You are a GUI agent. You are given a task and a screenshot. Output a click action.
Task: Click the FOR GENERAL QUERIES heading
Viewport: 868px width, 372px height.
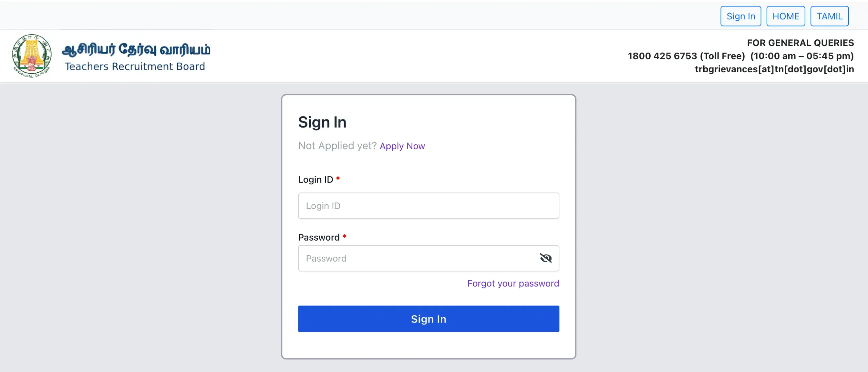pos(800,43)
